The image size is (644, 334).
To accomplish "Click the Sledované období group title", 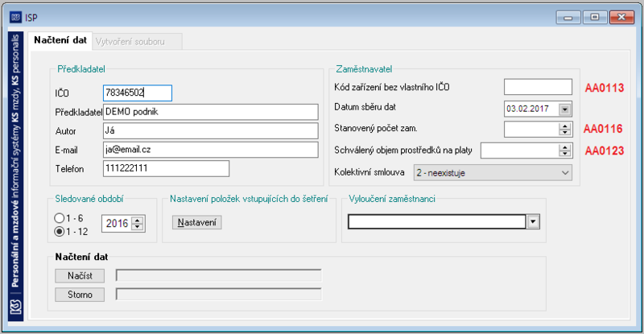I will pyautogui.click(x=89, y=199).
